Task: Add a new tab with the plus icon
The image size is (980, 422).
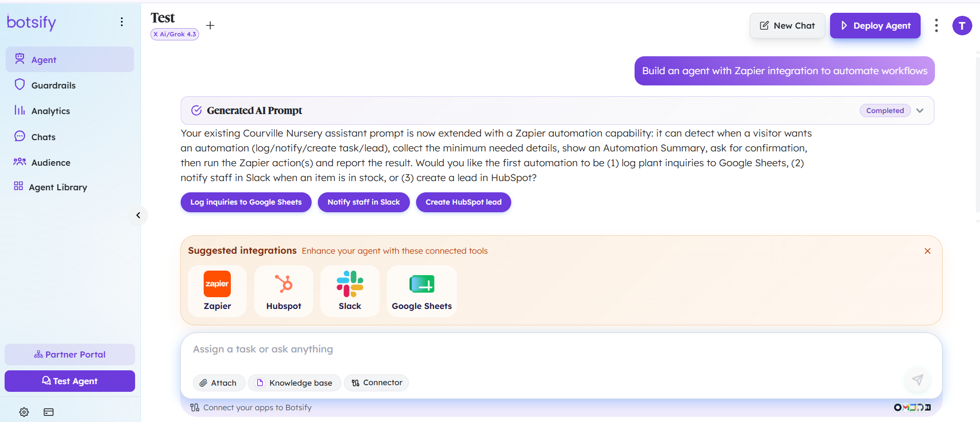Action: point(210,26)
